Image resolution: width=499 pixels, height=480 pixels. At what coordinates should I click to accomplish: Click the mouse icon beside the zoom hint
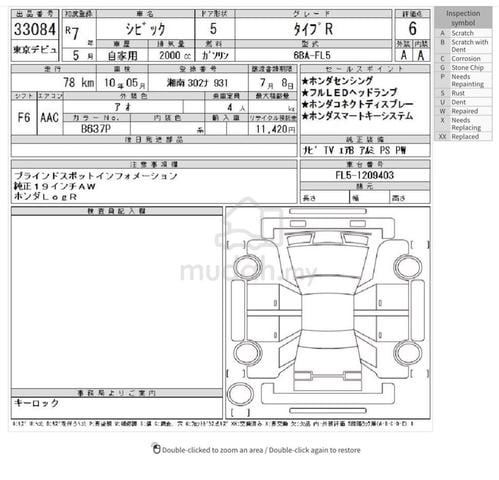(x=156, y=449)
